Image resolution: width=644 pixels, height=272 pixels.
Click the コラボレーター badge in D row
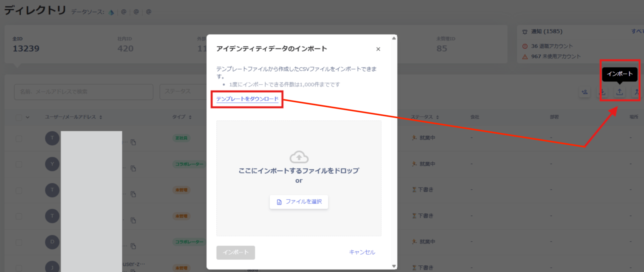(189, 242)
